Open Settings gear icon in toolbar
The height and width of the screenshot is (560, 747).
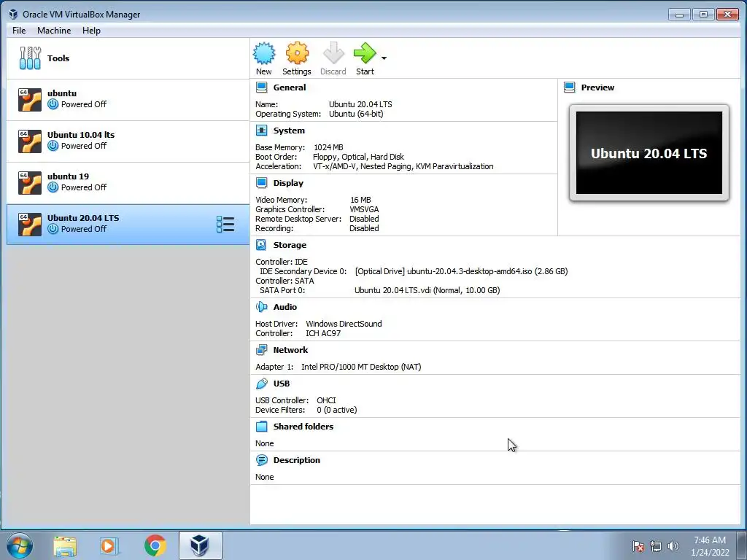297,52
